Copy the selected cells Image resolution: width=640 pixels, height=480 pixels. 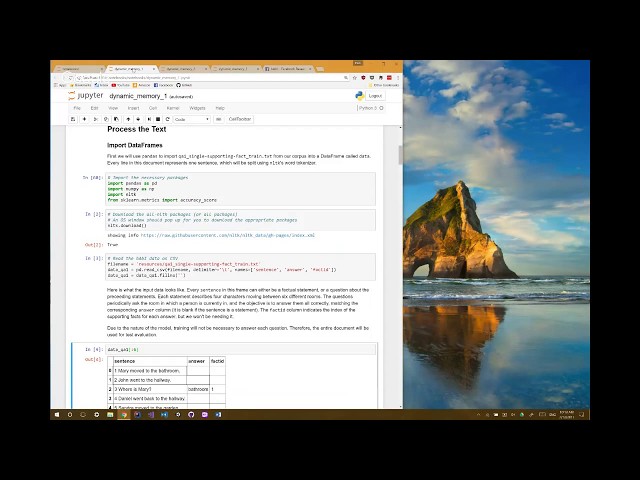pyautogui.click(x=106, y=119)
